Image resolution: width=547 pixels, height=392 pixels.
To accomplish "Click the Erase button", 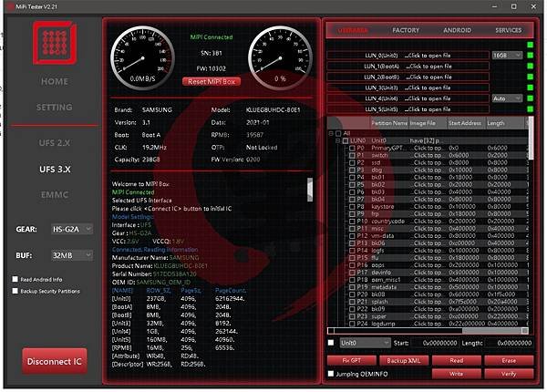I will (x=509, y=361).
